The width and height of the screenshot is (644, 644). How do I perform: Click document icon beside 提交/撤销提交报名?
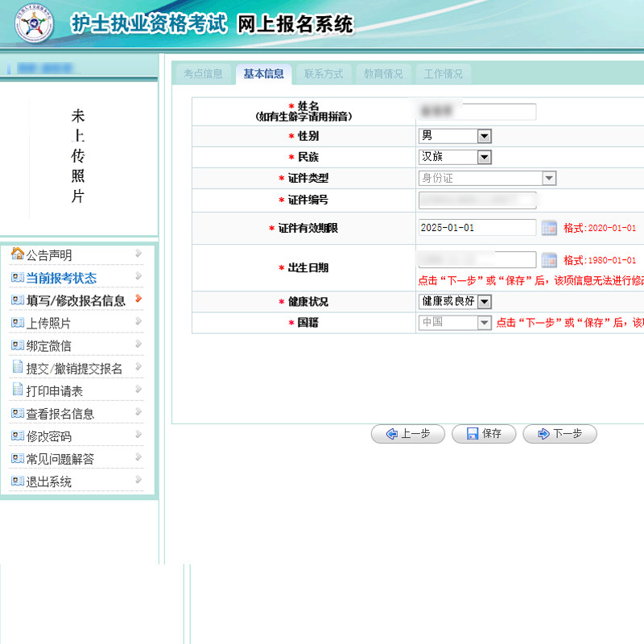[x=18, y=366]
